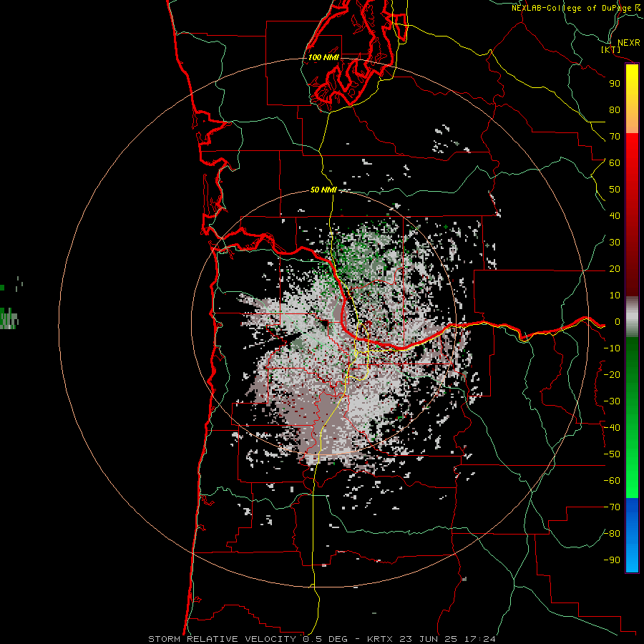Click the positive "60" scale value
Viewport: 644px width, 644px height.
point(615,163)
